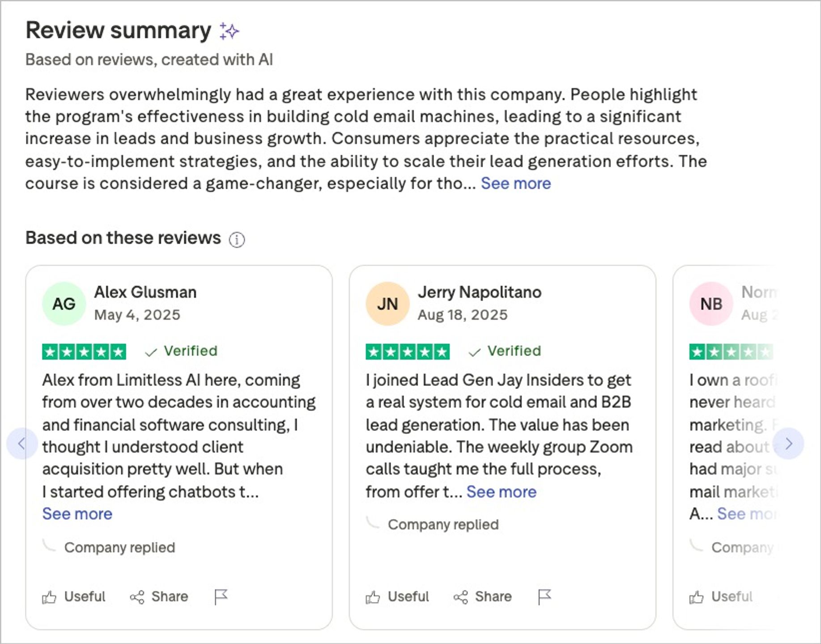
Task: Expand Jerry Napolitano's review with See more
Action: (x=501, y=492)
